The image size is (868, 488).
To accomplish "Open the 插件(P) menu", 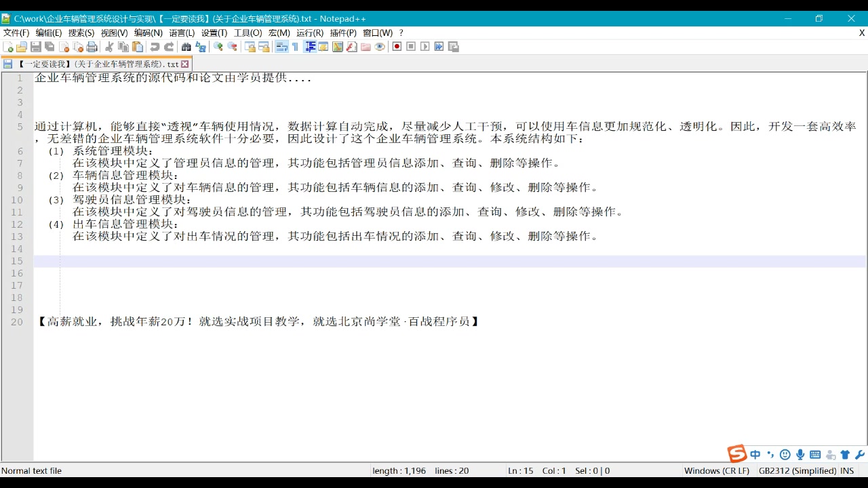I will (343, 33).
